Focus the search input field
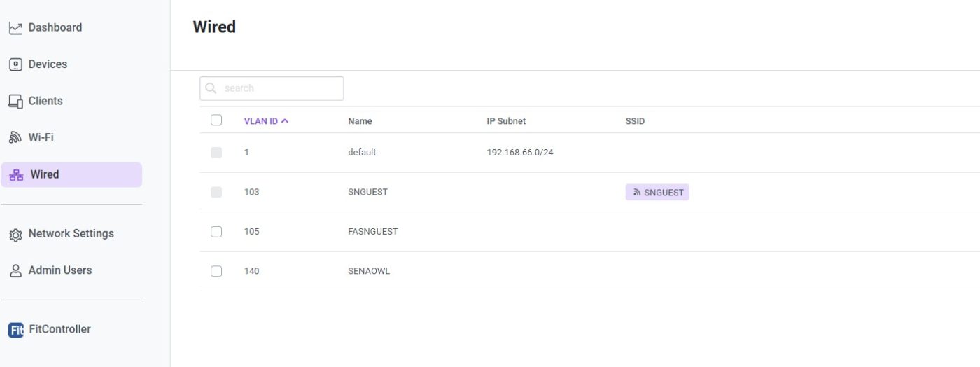Viewport: 980px width, 367px height. 272,88
